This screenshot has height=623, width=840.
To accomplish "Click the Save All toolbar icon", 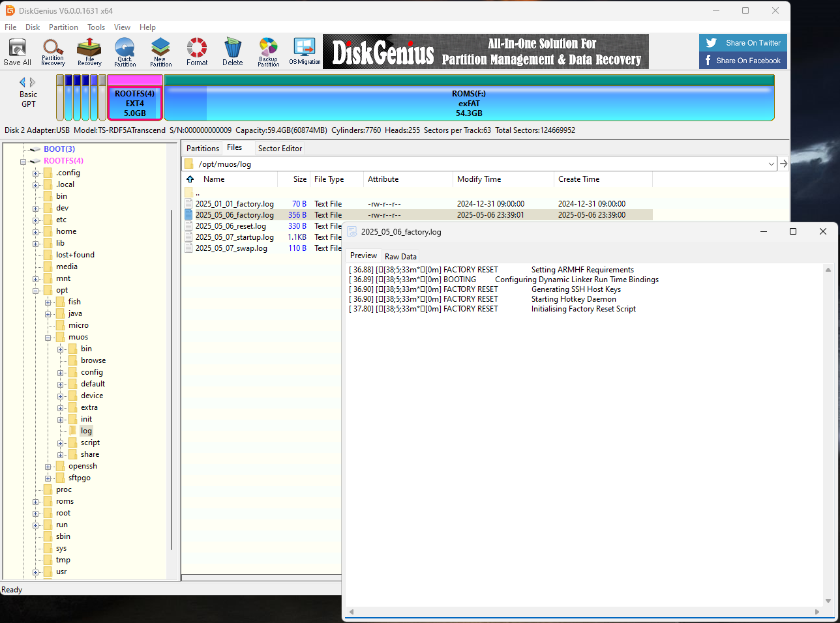I will point(17,52).
